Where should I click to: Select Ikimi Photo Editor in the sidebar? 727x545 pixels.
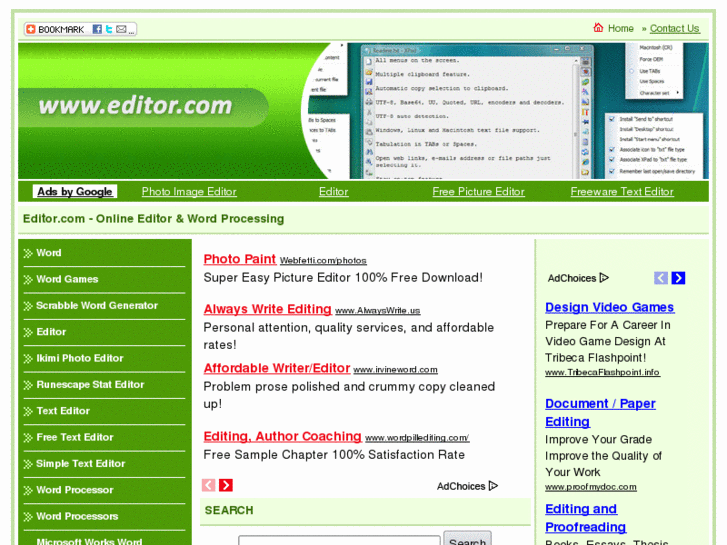[80, 359]
